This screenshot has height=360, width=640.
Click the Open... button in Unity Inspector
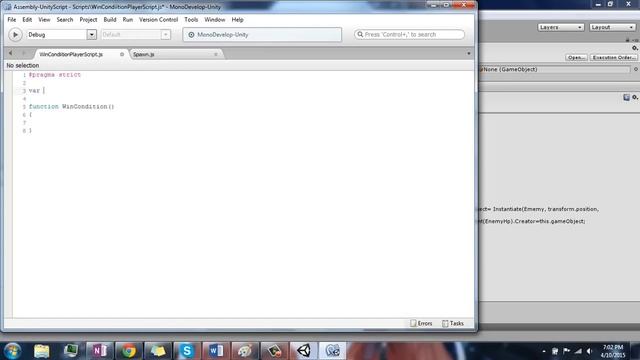pyautogui.click(x=576, y=58)
